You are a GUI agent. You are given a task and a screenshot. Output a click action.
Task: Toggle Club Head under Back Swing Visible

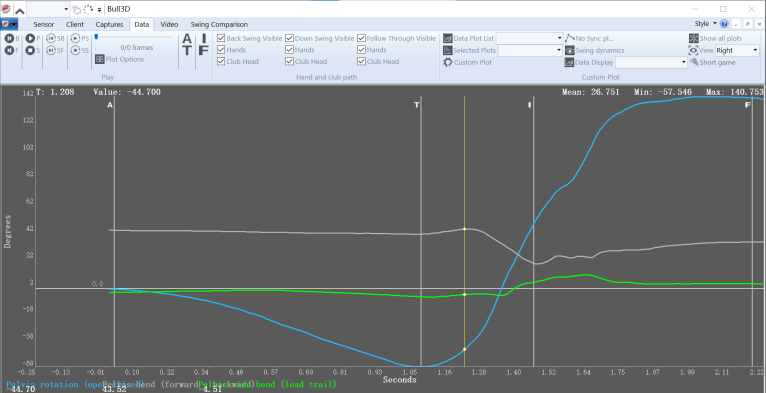221,62
